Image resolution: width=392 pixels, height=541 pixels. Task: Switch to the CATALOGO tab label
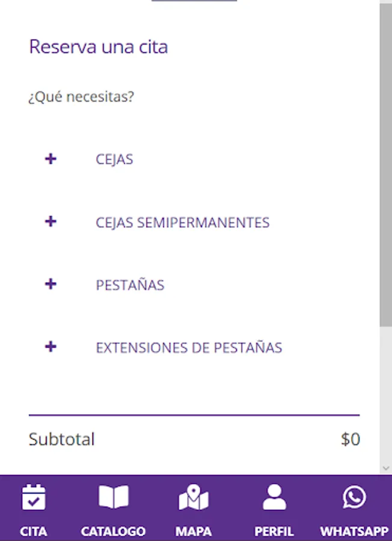click(x=113, y=531)
